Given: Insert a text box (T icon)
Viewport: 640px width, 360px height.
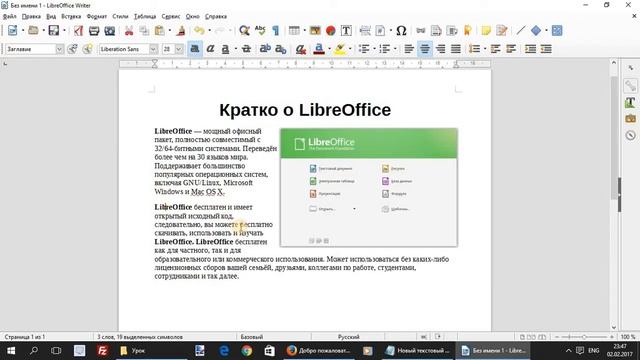Looking at the screenshot, I should (x=346, y=31).
